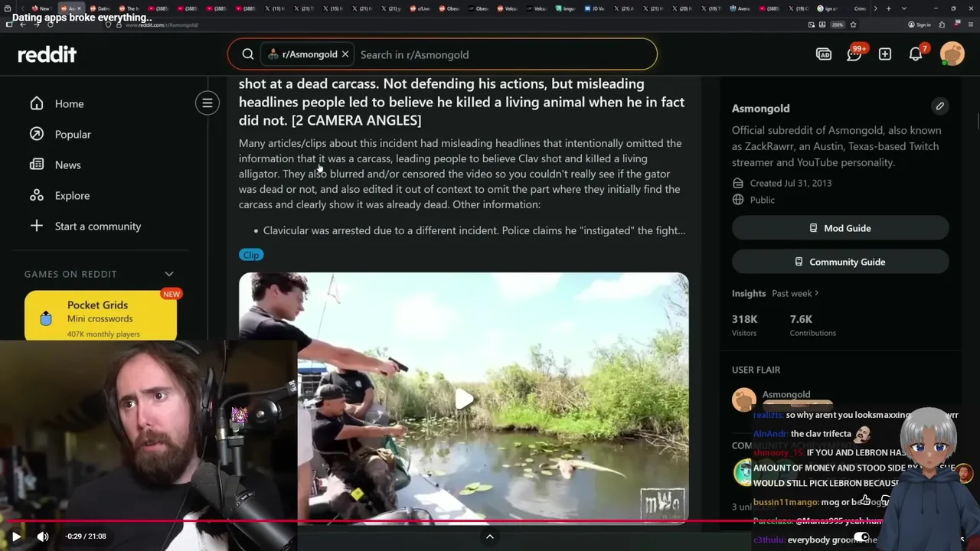Expand the chevron beneath the video
The image size is (980, 551).
click(490, 536)
